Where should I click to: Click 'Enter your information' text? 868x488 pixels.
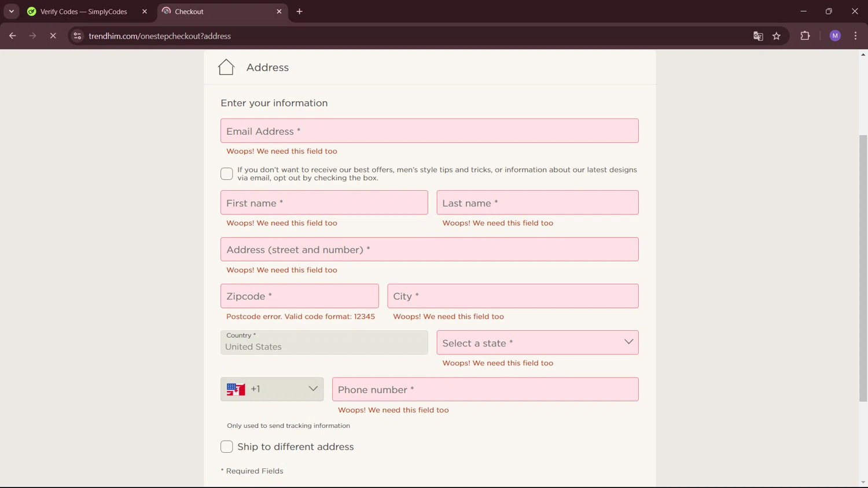[x=274, y=103]
